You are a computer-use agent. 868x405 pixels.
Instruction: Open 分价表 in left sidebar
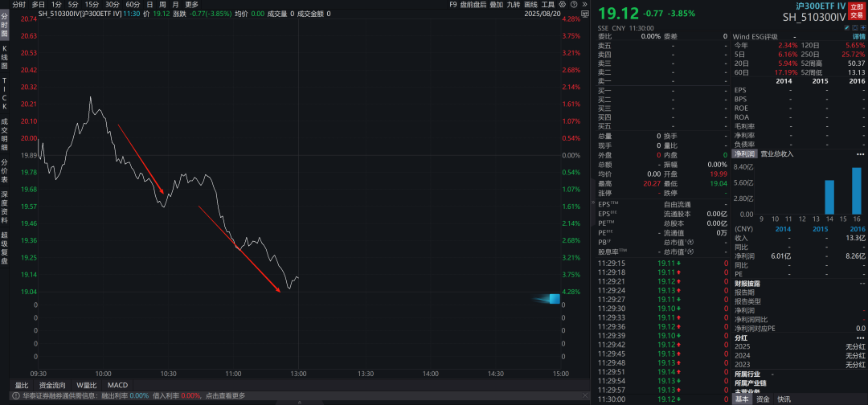coord(5,171)
